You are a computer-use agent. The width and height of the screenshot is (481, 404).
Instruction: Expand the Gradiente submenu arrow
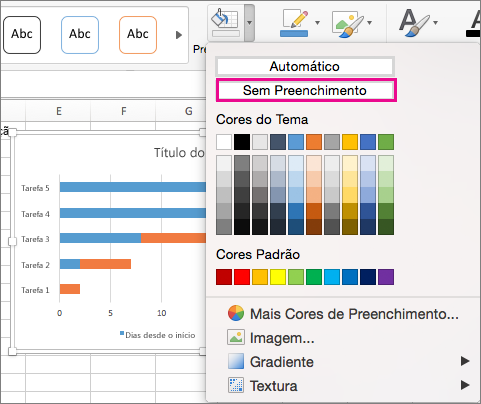(465, 361)
